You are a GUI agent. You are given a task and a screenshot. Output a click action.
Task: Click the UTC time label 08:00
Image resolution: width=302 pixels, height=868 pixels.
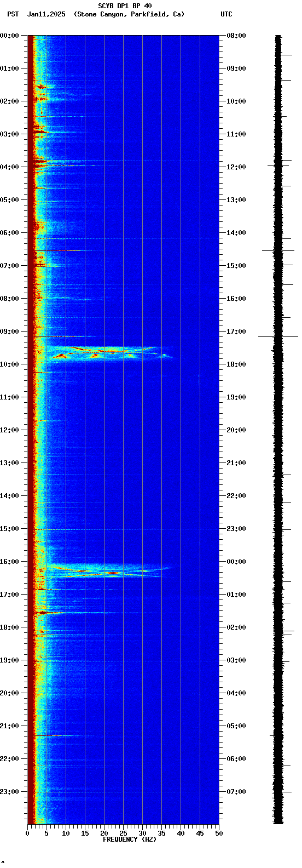(x=236, y=36)
